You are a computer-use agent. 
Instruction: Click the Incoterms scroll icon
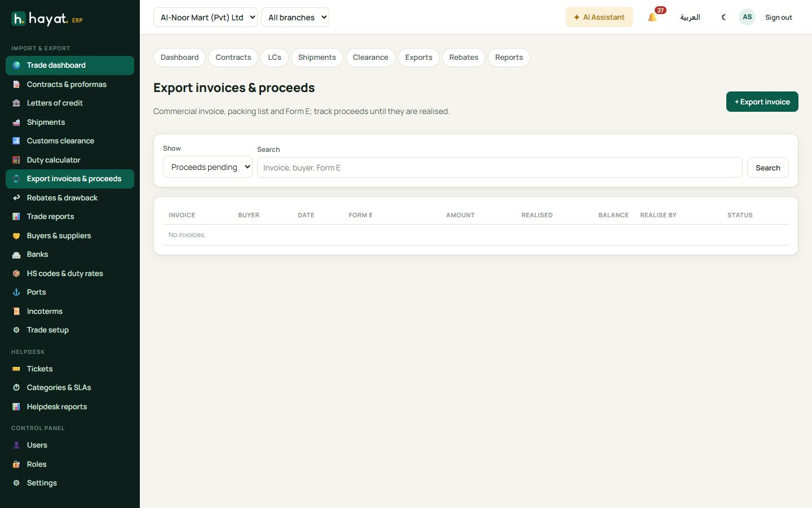click(16, 312)
